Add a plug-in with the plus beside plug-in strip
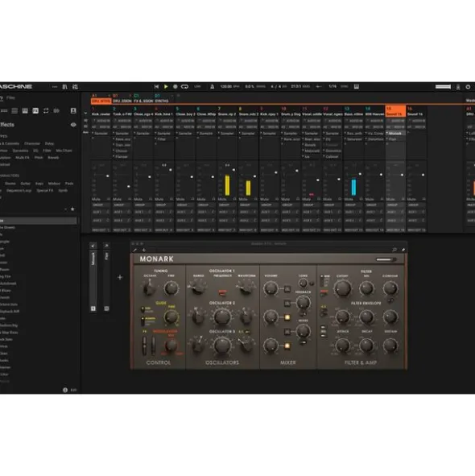475x476 pixels. (x=120, y=277)
